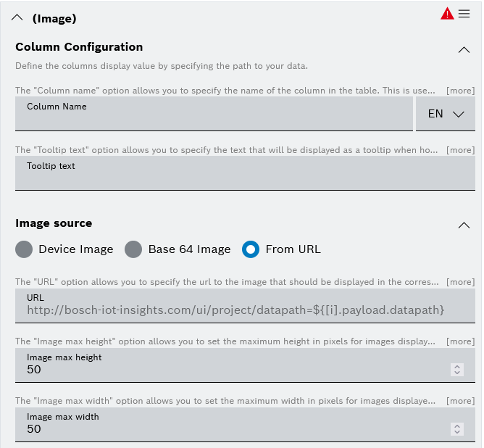
Task: Click the red warning triangle icon
Action: pyautogui.click(x=447, y=14)
